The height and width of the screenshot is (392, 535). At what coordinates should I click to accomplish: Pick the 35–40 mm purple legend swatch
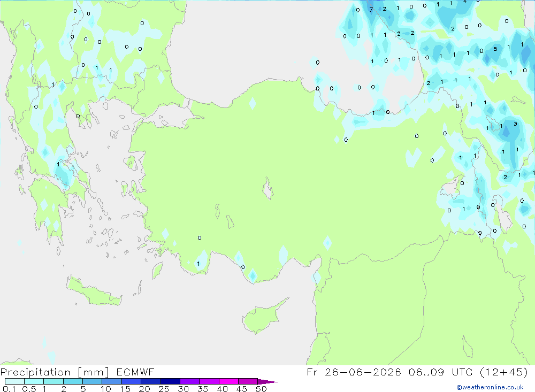(x=209, y=381)
